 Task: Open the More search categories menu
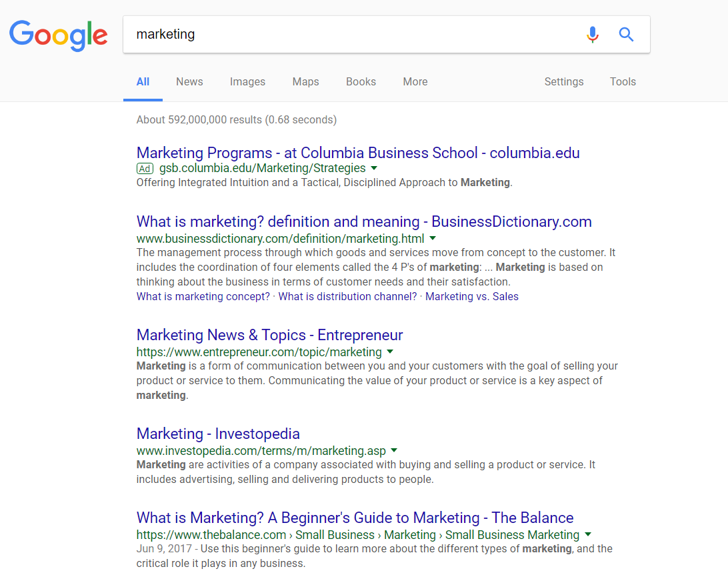(x=415, y=82)
